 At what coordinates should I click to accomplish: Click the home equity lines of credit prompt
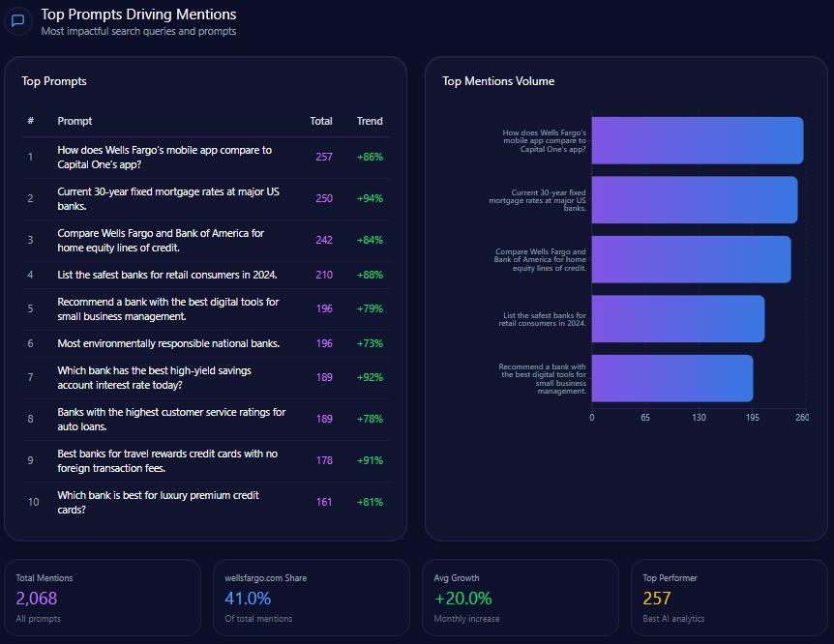(161, 240)
